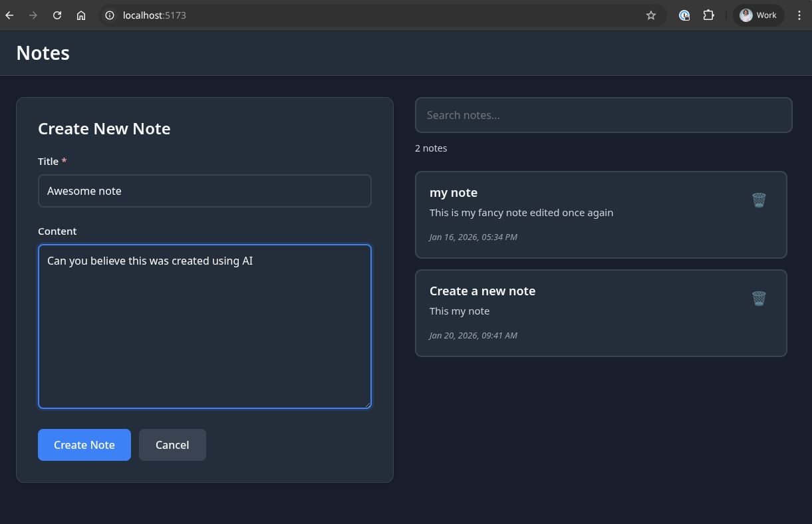Click the forward navigation arrow
Image resolution: width=812 pixels, height=524 pixels.
33,15
